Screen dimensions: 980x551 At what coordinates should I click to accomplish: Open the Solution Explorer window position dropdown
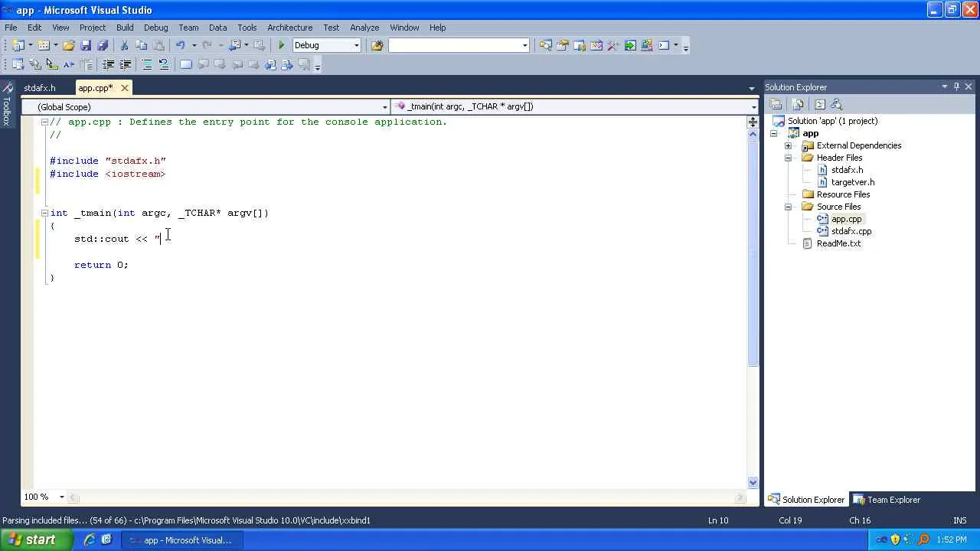click(x=944, y=86)
